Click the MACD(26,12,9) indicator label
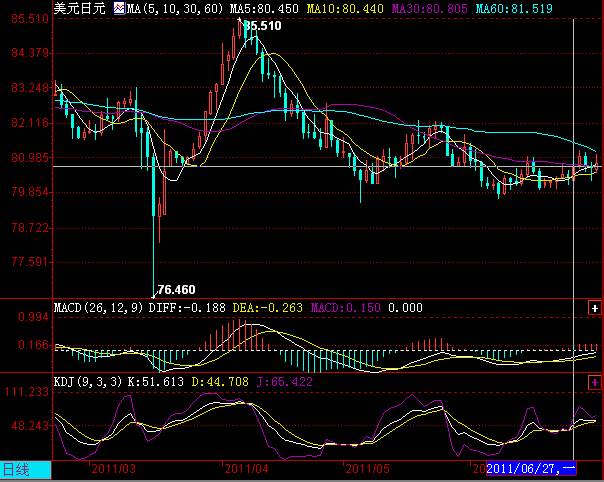604x482 pixels. [x=99, y=308]
